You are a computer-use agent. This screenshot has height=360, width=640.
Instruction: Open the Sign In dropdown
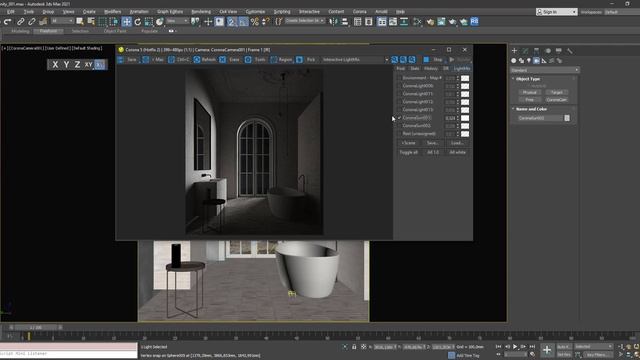(557, 12)
